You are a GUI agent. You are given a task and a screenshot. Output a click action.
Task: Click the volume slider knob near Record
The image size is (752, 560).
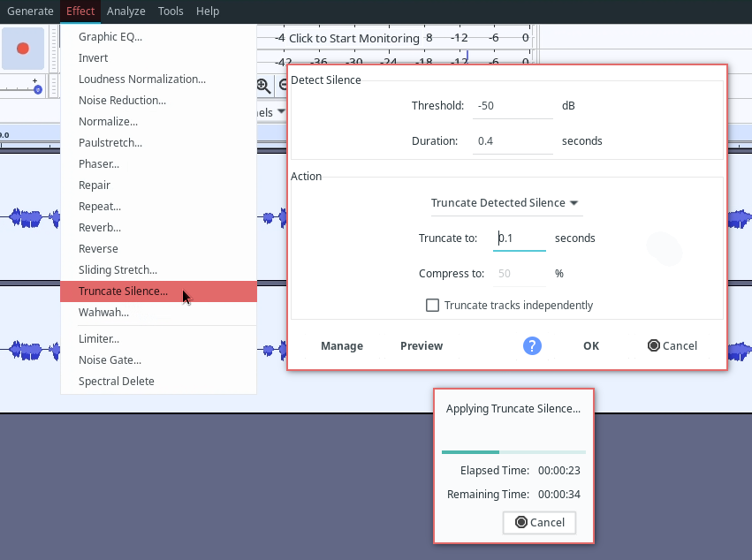(x=37, y=88)
